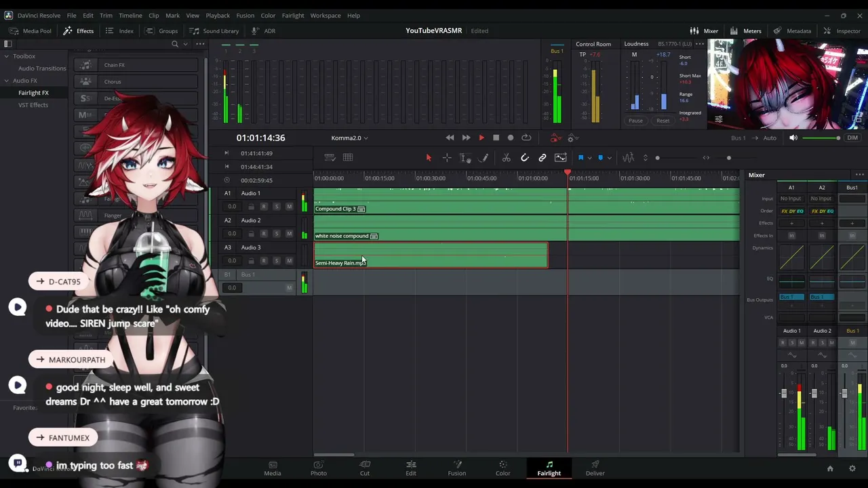Click the fast forward transport button

point(466,138)
